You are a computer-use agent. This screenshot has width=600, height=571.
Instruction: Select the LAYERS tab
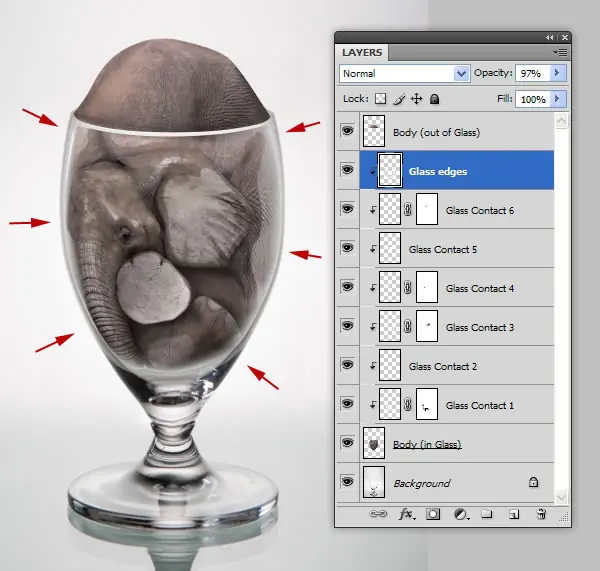(x=362, y=52)
